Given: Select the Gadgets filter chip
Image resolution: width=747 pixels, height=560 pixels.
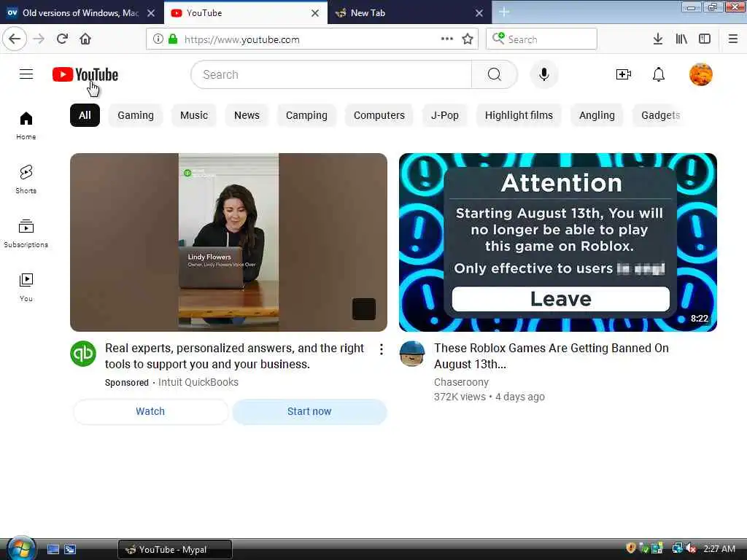Looking at the screenshot, I should 660,115.
